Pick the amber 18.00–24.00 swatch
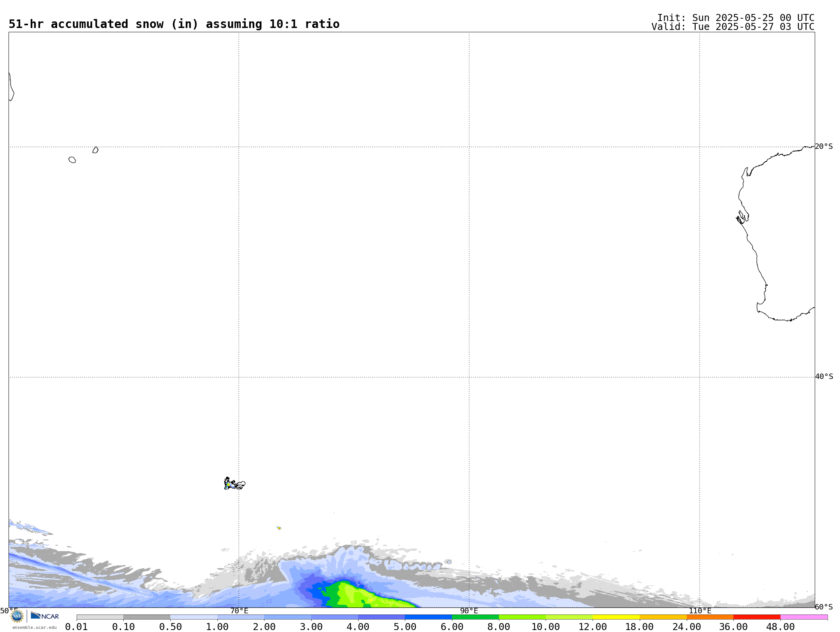Image resolution: width=840 pixels, height=632 pixels. tap(663, 617)
